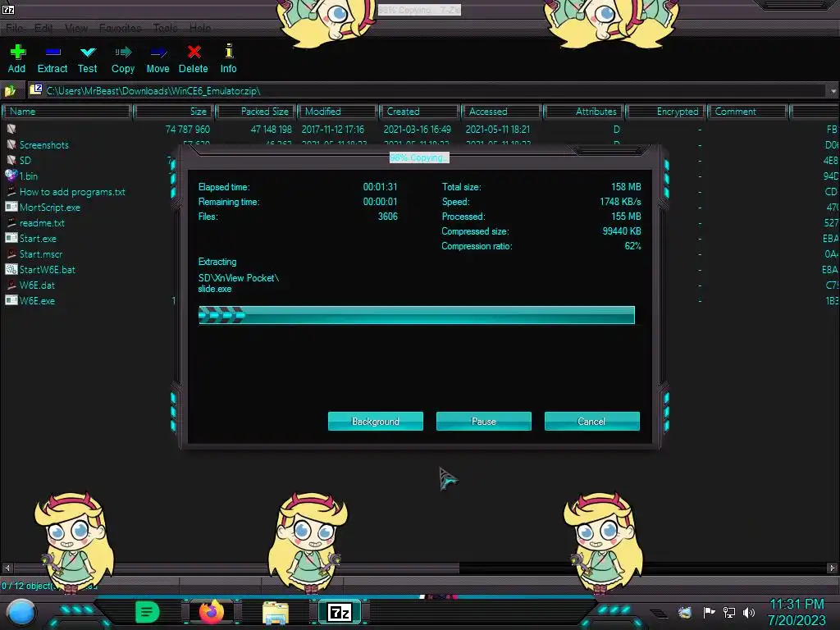The height and width of the screenshot is (630, 840).
Task: Click the SD folder icon
Action: click(11, 160)
